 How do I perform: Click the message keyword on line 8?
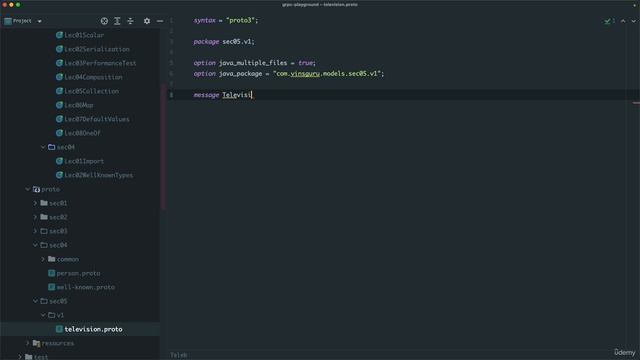[x=206, y=95]
